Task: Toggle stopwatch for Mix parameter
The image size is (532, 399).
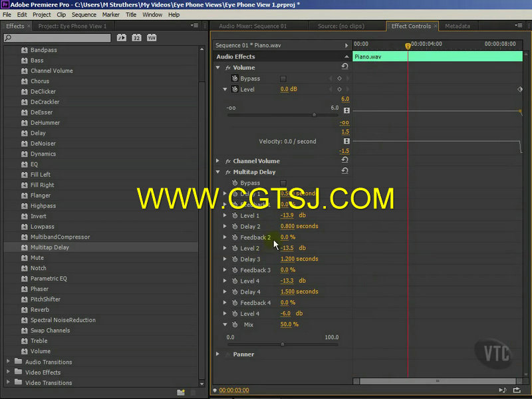Action: click(235, 325)
